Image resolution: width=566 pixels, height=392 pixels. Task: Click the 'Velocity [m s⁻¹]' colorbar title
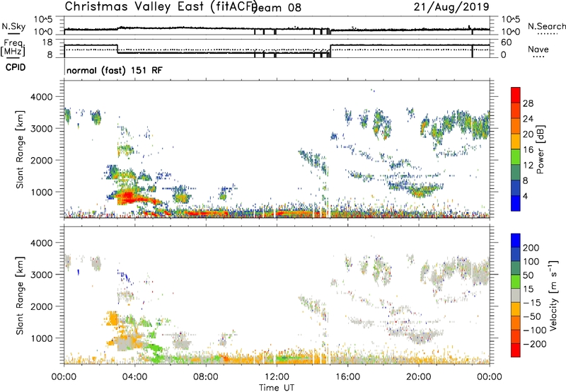553,295
